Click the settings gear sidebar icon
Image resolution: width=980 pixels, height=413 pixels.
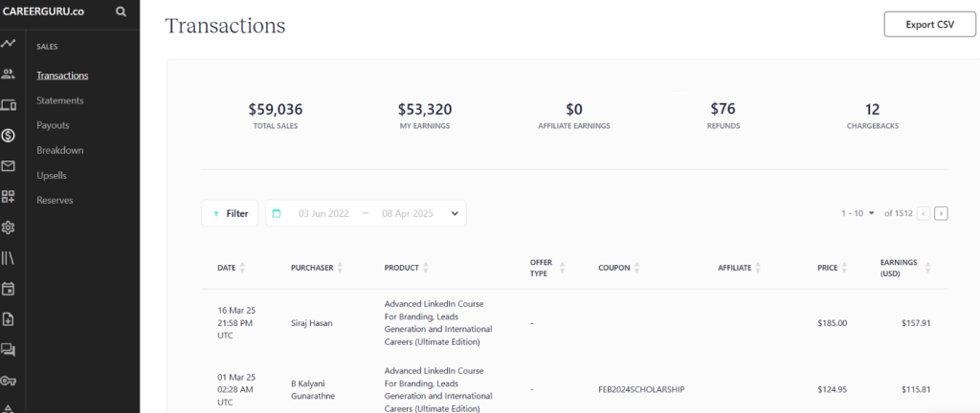pyautogui.click(x=9, y=228)
